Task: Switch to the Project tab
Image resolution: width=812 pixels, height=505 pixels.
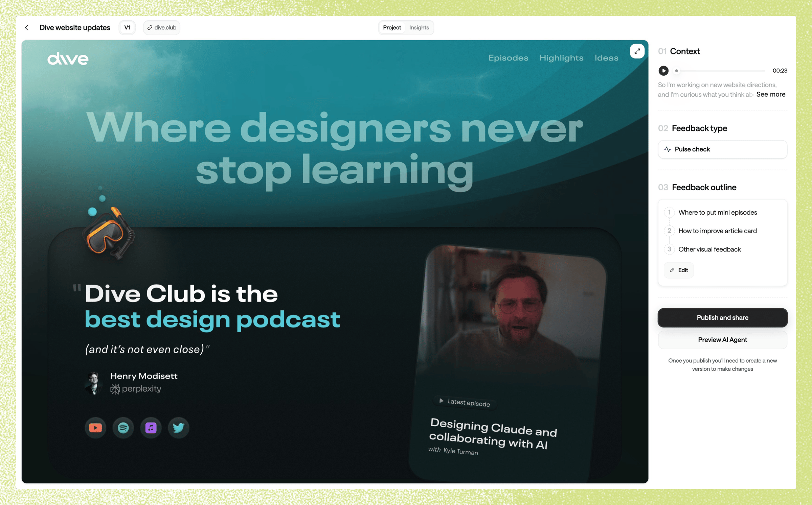Action: [x=392, y=28]
